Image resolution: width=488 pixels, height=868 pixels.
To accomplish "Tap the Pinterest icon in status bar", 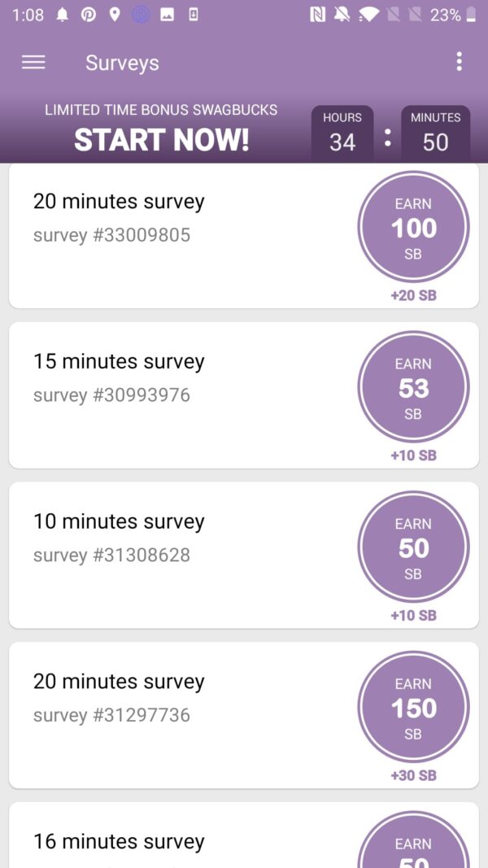I will coord(89,15).
